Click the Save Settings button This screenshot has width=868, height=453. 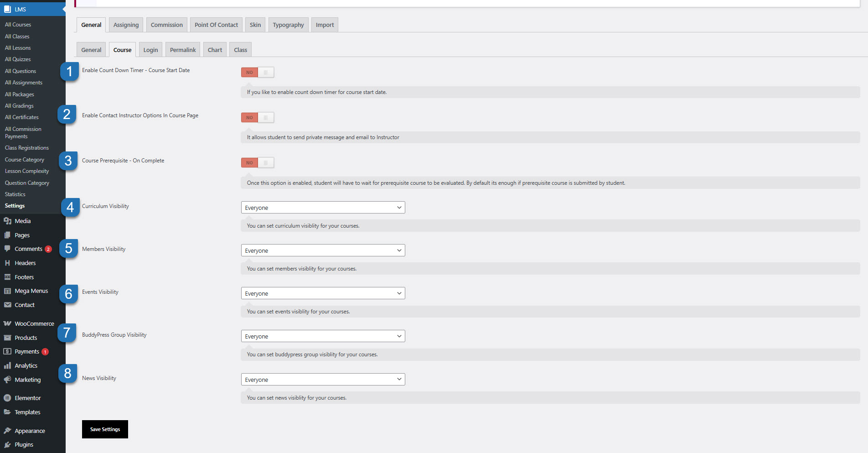[105, 429]
